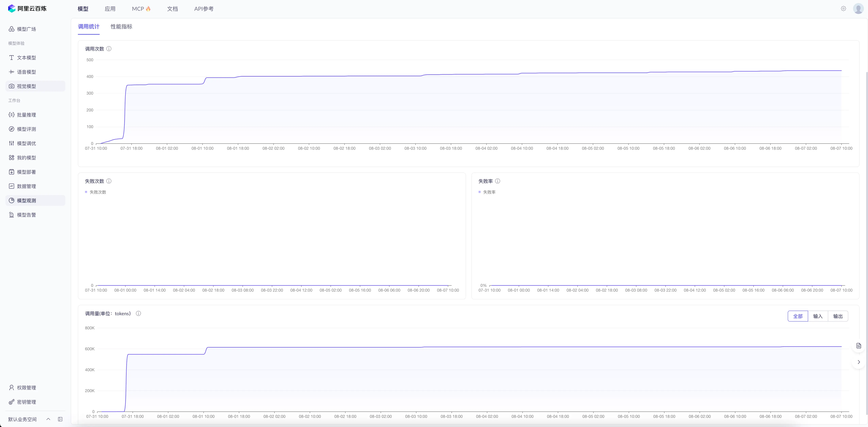Click the floating document icon at right edge
The image size is (868, 427).
859,346
